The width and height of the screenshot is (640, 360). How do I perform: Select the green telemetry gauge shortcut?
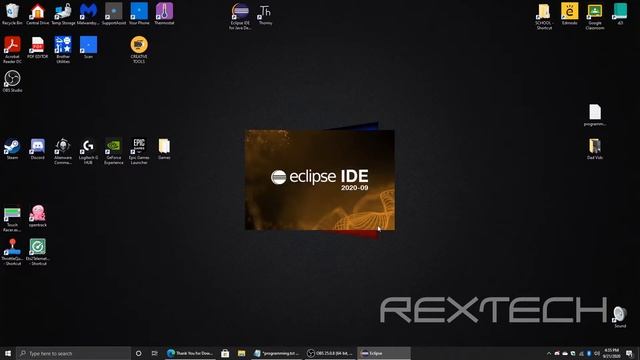tap(38, 252)
